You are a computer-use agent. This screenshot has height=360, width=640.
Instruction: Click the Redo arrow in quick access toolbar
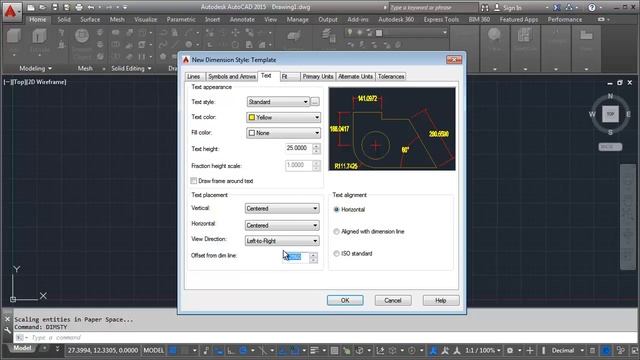tap(109, 7)
